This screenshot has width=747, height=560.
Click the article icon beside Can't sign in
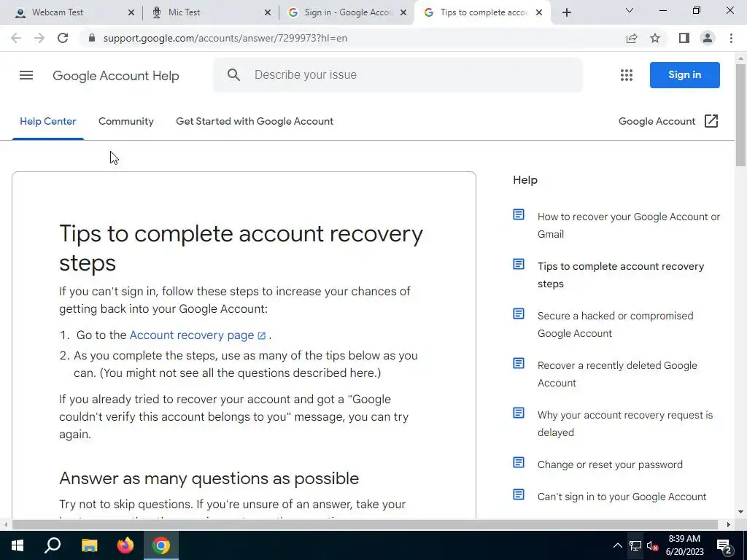(519, 495)
